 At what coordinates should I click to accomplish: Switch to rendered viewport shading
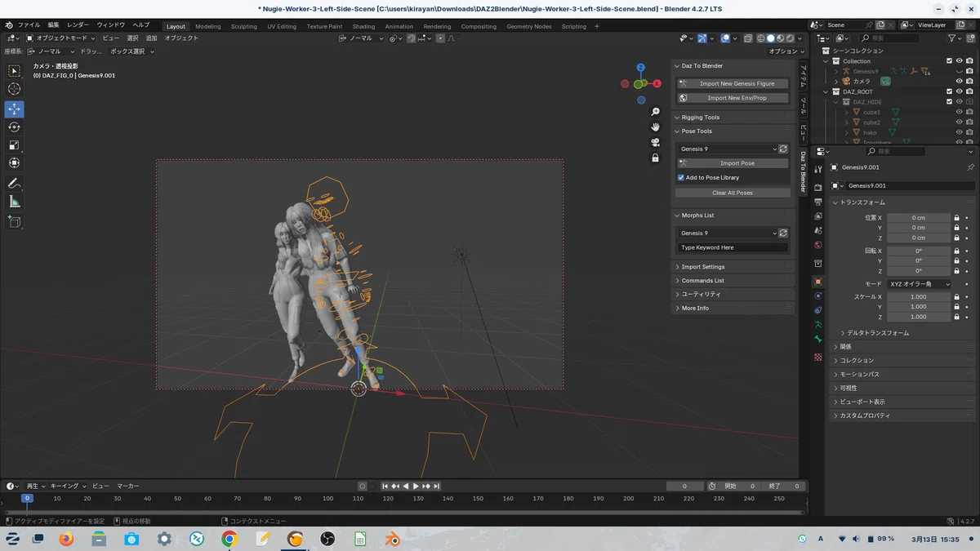(790, 38)
